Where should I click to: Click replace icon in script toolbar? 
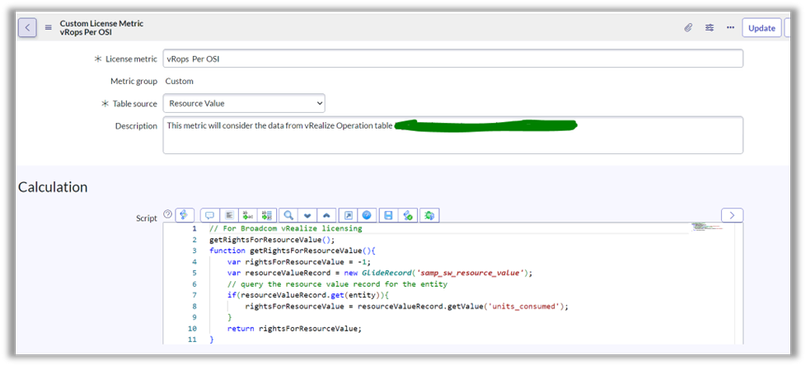(x=248, y=215)
